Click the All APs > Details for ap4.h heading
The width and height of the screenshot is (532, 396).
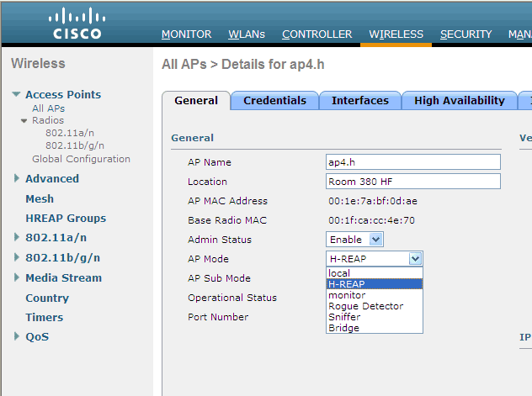pos(243,65)
